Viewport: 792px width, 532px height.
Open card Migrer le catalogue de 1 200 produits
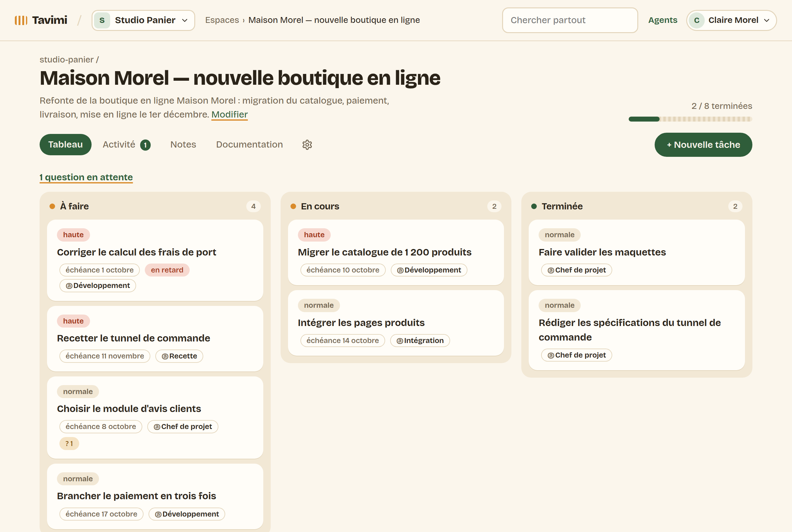(x=396, y=252)
